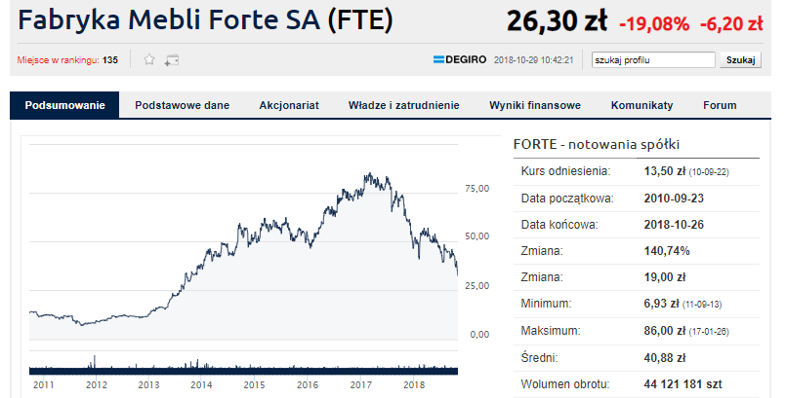Click the 2012 volume spike bar
The width and height of the screenshot is (786, 398).
(94, 363)
